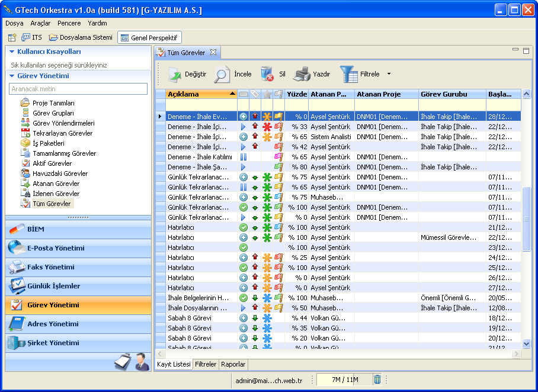
Task: Click the Havuzdaki Görevler icon
Action: coord(25,173)
